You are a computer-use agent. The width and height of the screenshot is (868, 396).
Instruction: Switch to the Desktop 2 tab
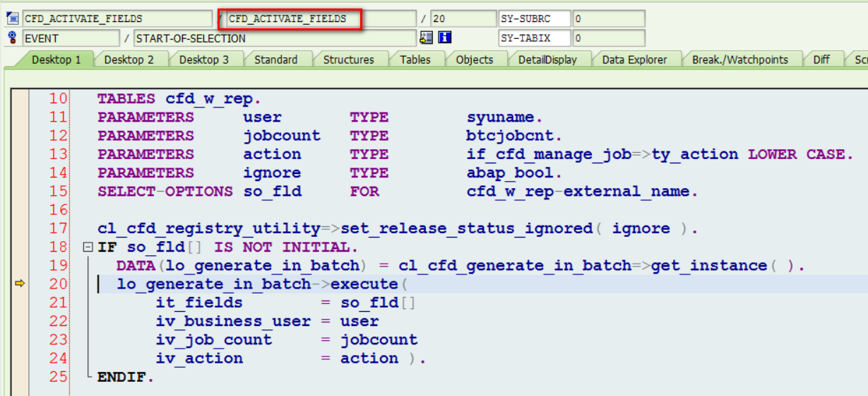point(129,60)
